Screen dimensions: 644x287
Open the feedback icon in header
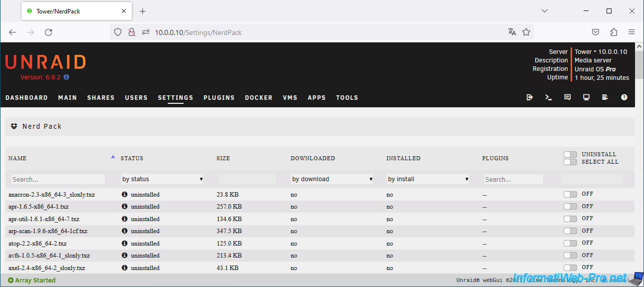click(x=568, y=97)
